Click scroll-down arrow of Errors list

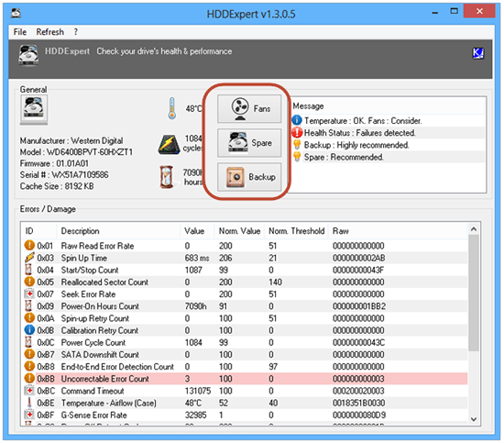[x=474, y=419]
